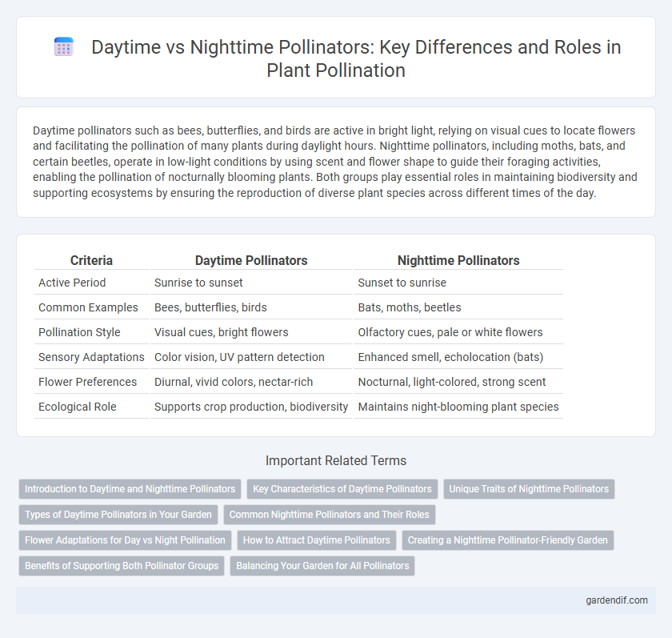
Task: Open 'Key Characteristics of Daytime Pollinators' tag
Action: point(342,489)
